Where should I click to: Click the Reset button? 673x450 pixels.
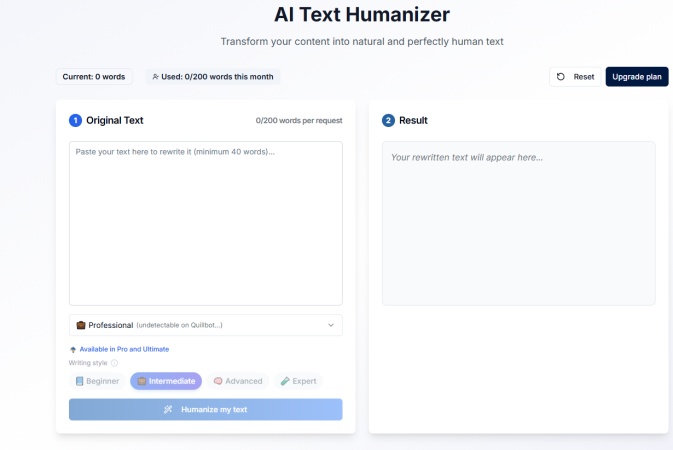575,77
